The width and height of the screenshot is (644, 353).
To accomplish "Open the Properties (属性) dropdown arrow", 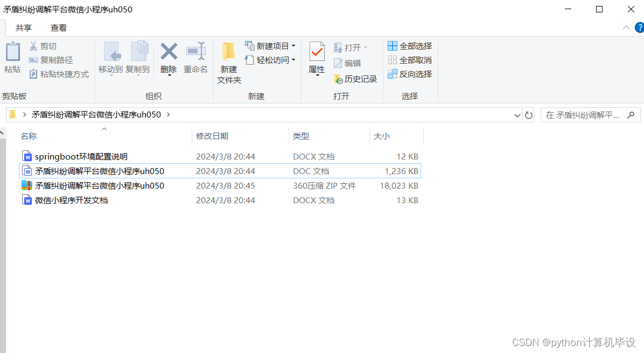I will tap(317, 75).
